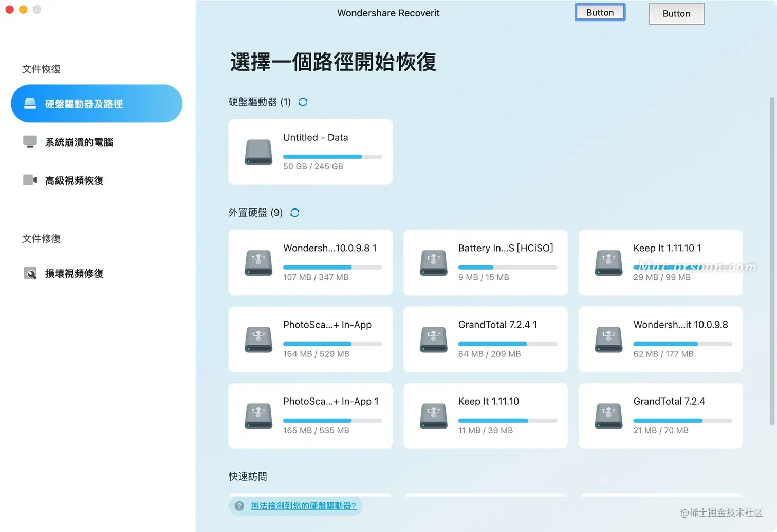
Task: Click the Untitled - Data drive name
Action: tap(316, 137)
